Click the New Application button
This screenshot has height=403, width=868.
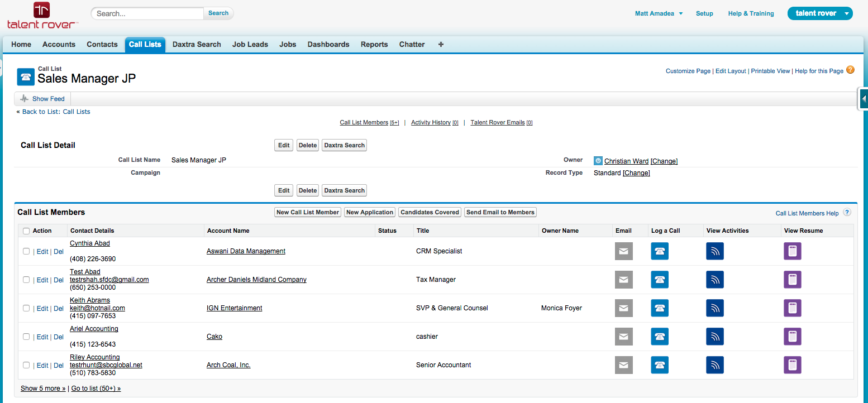pyautogui.click(x=370, y=212)
